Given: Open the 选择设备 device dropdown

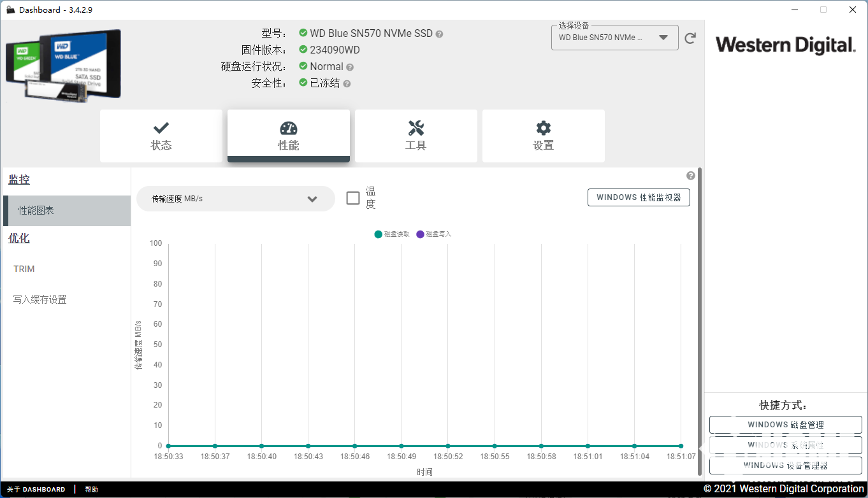Looking at the screenshot, I should (614, 38).
